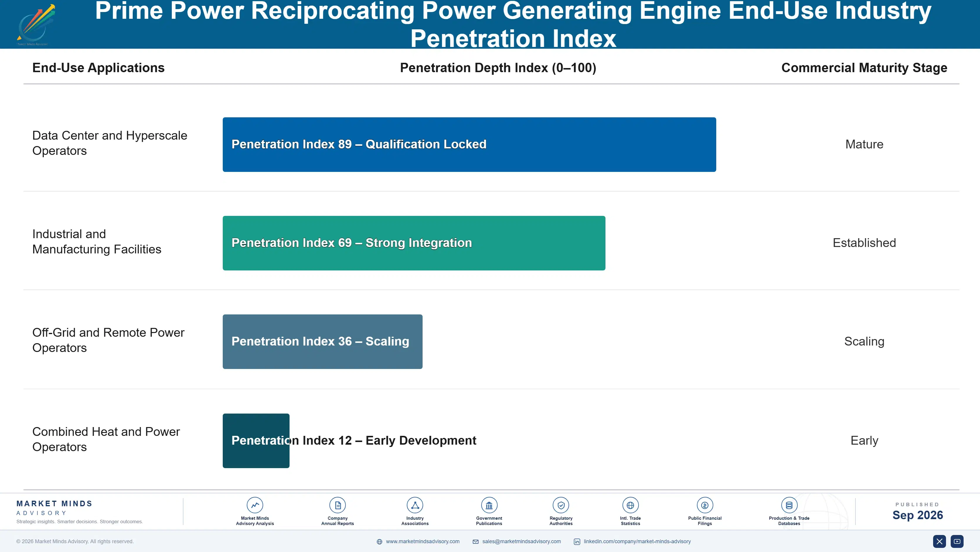Click the Strategic insights tagline text
Viewport: 980px width, 552px height.
pos(79,521)
